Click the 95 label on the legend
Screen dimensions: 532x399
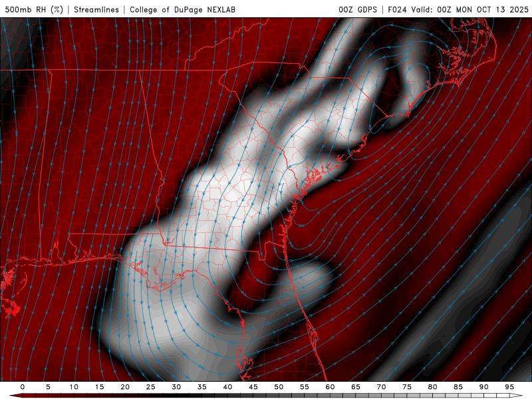tap(509, 387)
